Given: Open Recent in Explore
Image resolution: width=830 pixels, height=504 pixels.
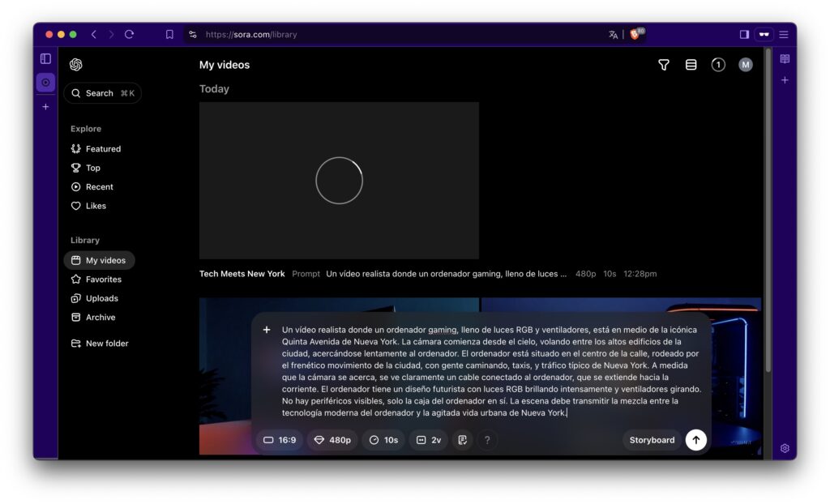Looking at the screenshot, I should tap(92, 187).
